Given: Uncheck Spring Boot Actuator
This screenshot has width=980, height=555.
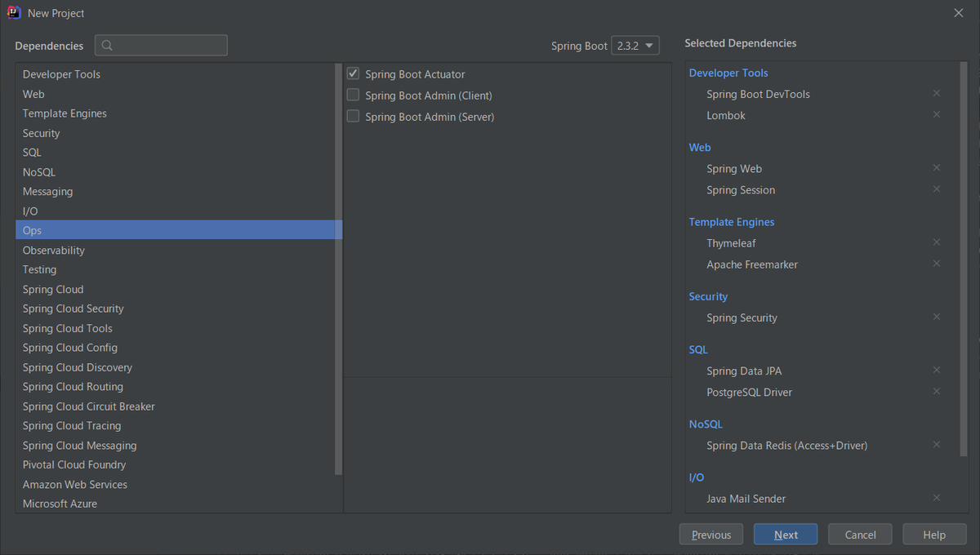Looking at the screenshot, I should [353, 73].
